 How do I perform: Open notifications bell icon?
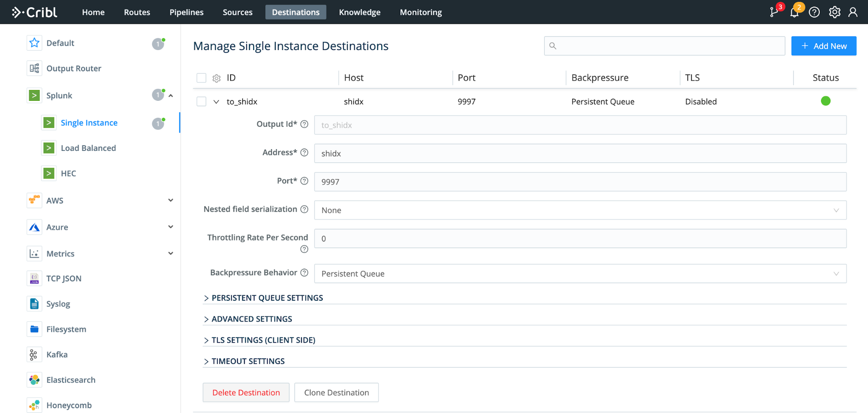794,12
